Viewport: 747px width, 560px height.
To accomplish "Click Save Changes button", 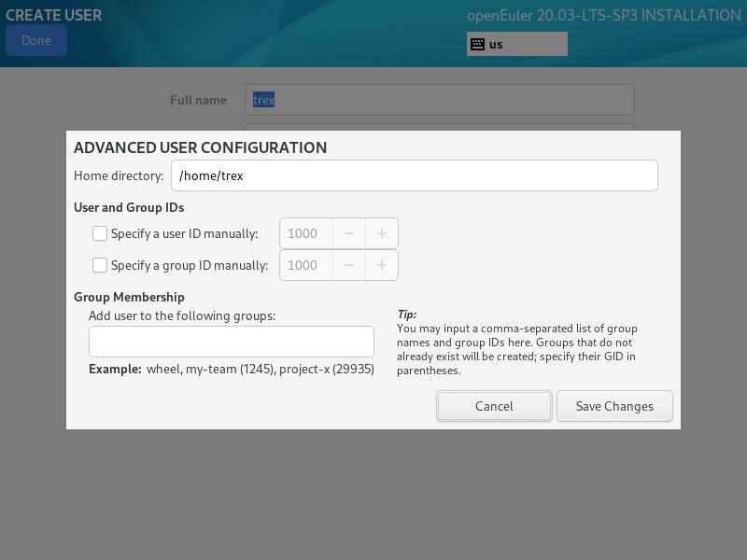I will (614, 406).
